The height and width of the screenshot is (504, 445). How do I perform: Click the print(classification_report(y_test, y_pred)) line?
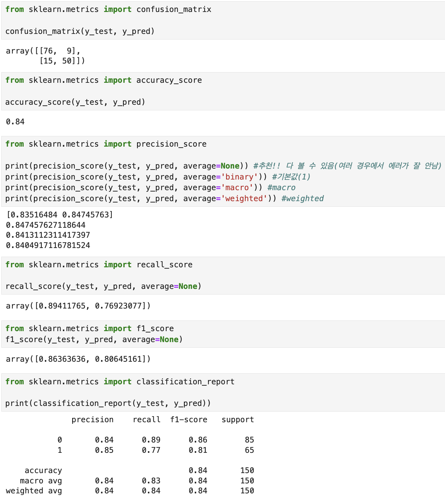108,403
